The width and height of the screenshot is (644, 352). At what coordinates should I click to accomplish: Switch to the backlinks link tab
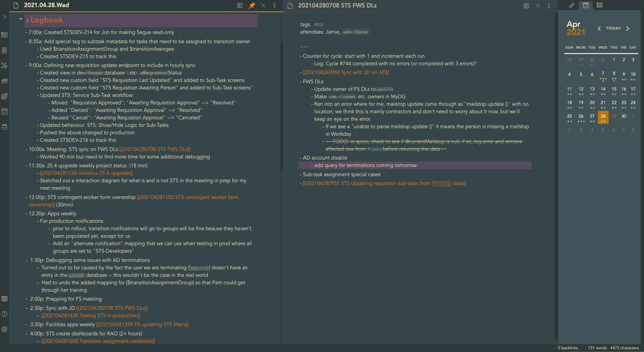(571, 5)
